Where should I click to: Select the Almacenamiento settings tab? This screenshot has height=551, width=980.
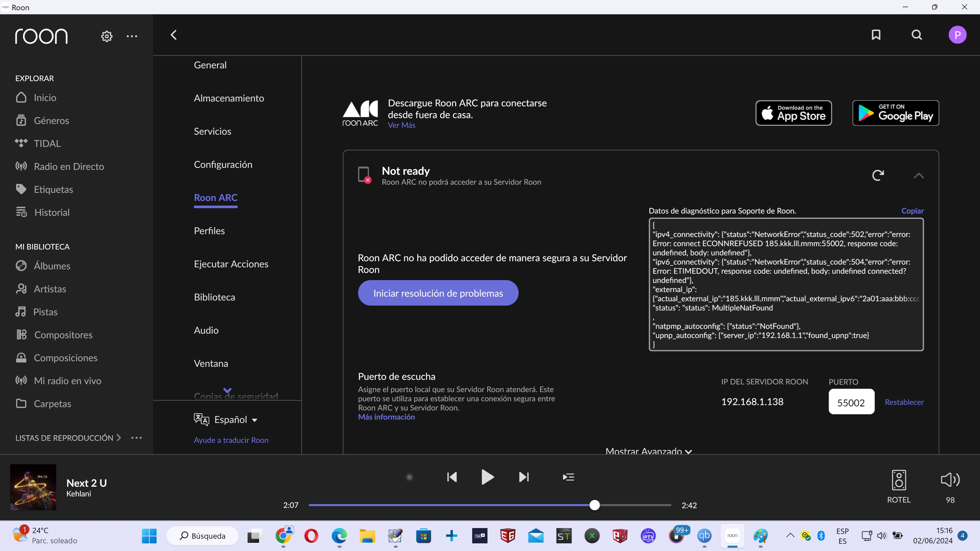(x=229, y=98)
